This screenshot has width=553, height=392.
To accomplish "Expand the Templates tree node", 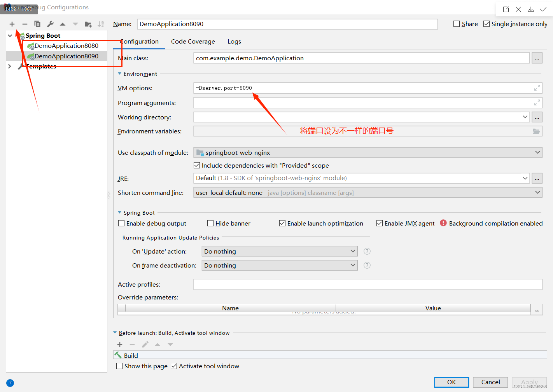I will point(10,66).
